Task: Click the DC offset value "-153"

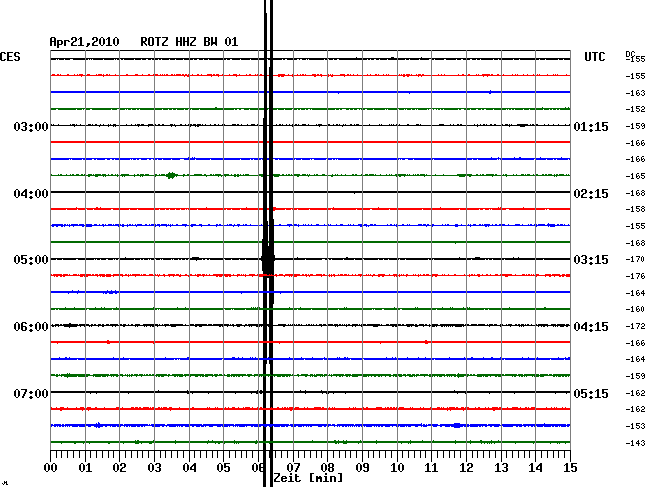Action: tap(635, 426)
